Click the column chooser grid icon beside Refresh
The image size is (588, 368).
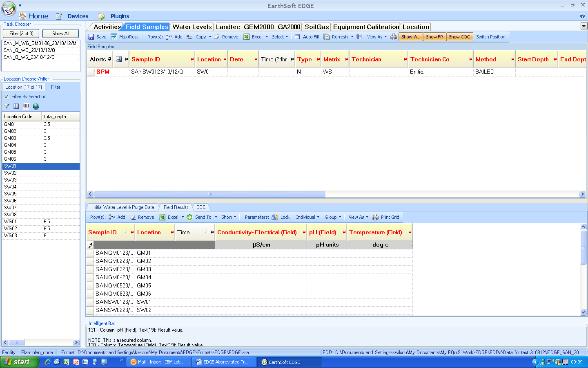click(x=359, y=37)
